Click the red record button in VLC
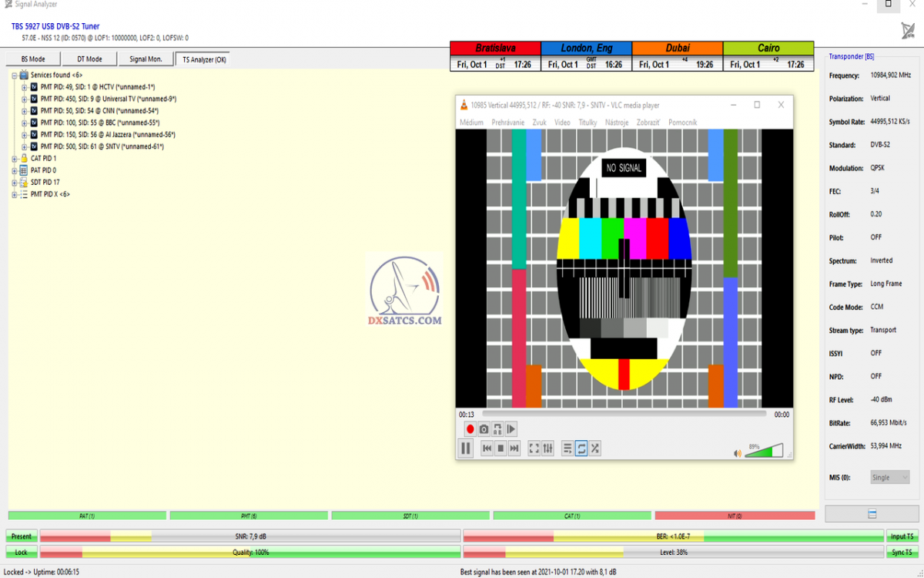 pos(470,429)
